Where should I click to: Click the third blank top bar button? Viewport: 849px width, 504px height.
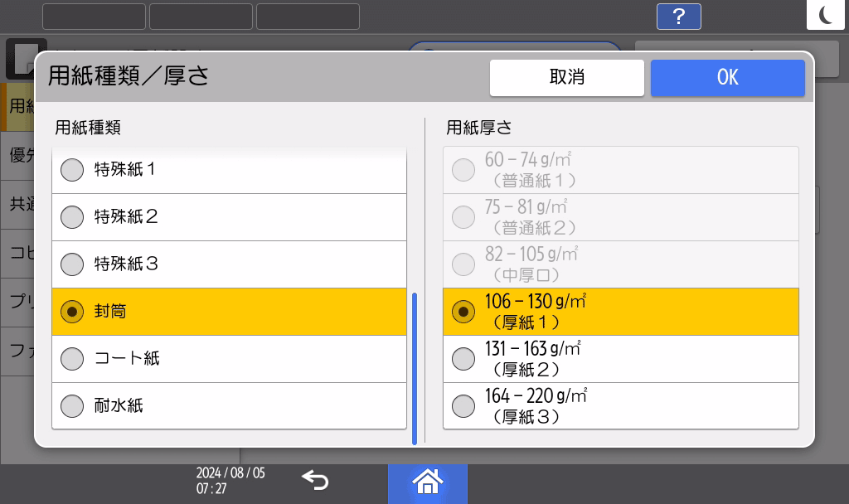coord(308,17)
